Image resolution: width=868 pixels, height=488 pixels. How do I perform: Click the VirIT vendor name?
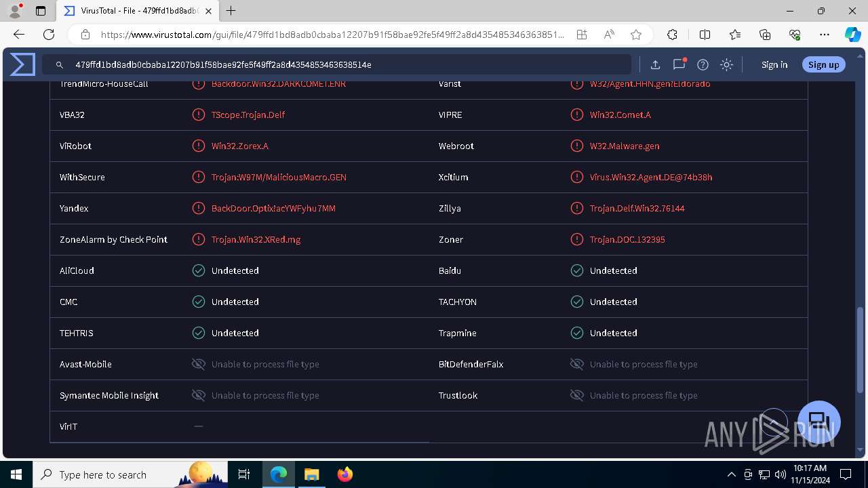point(68,426)
